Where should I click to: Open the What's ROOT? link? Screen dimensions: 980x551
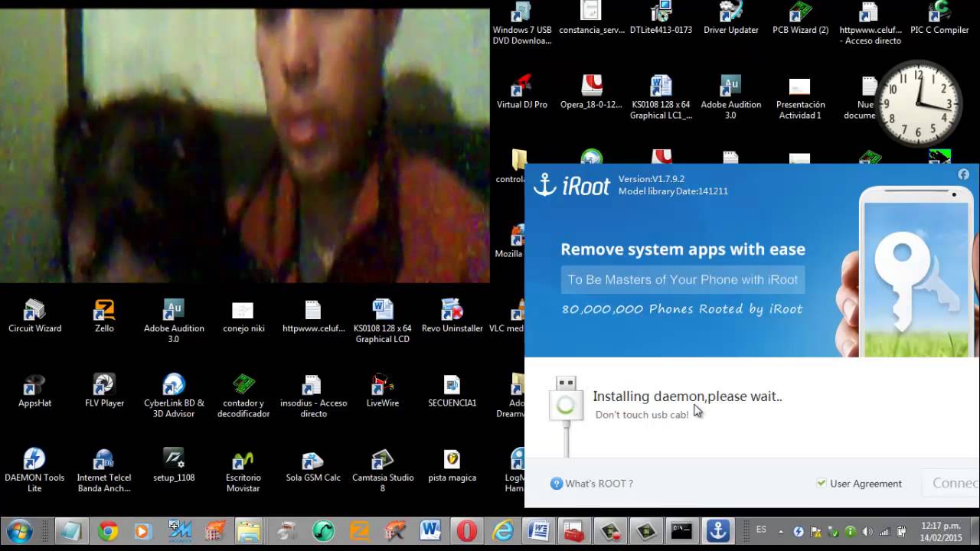[599, 484]
